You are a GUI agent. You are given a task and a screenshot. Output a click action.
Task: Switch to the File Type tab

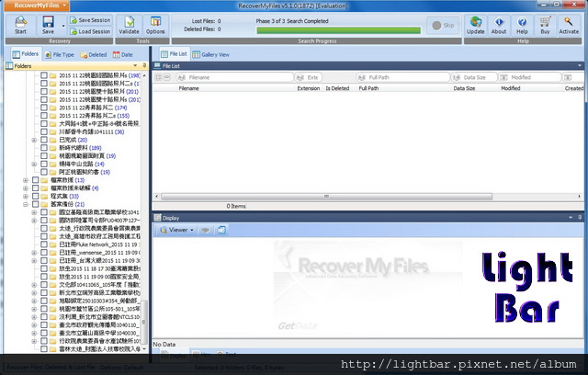[x=59, y=55]
